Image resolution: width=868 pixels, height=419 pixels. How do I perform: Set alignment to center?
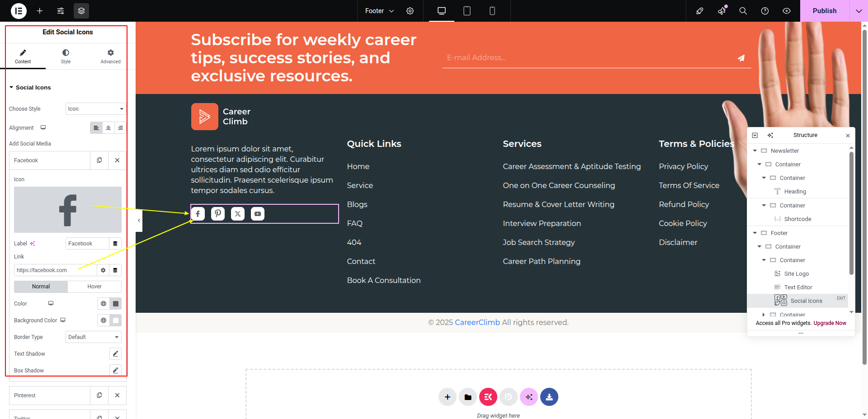(x=108, y=128)
